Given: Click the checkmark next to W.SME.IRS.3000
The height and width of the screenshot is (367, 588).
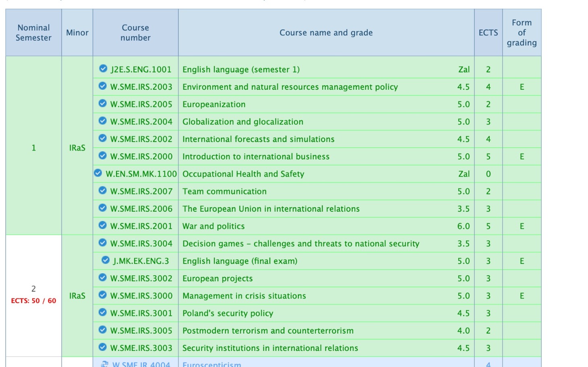Looking at the screenshot, I should click(x=103, y=295).
